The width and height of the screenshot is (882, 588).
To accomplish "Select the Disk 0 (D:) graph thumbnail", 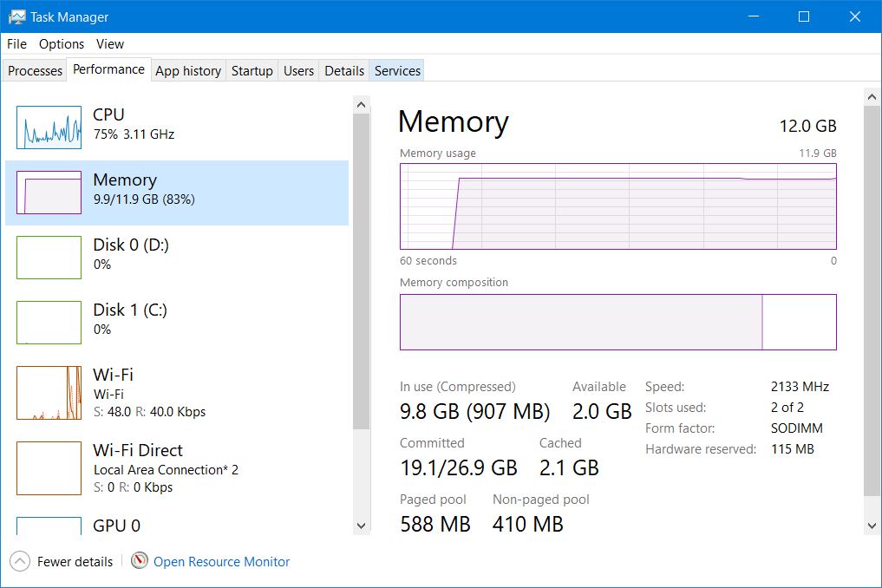I will coord(49,258).
